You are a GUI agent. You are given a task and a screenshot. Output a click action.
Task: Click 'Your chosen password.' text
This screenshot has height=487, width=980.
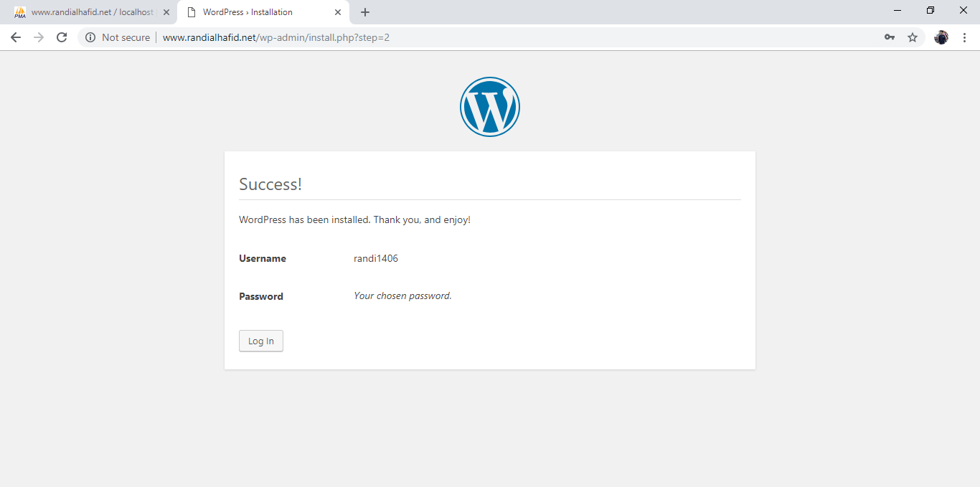[402, 295]
